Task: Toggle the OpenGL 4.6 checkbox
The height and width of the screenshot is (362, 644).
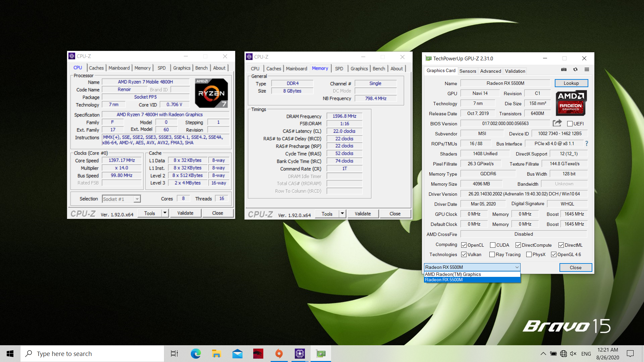Action: (554, 254)
